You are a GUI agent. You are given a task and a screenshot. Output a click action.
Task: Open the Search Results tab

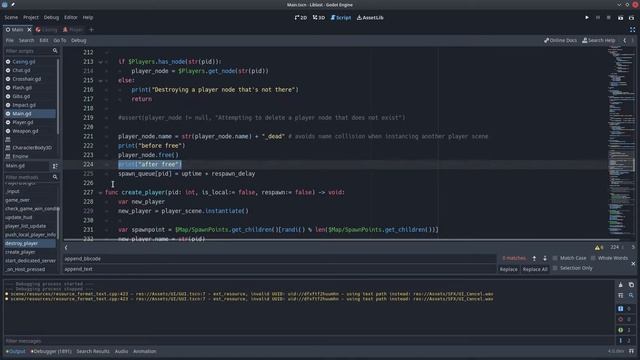point(93,351)
